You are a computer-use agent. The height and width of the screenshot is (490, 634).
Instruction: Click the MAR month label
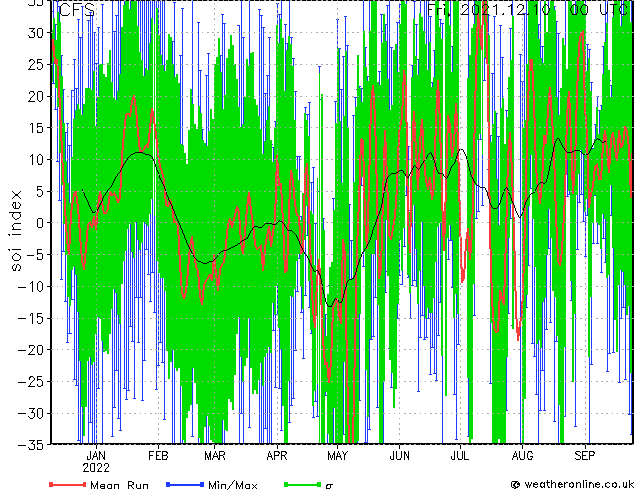215,456
